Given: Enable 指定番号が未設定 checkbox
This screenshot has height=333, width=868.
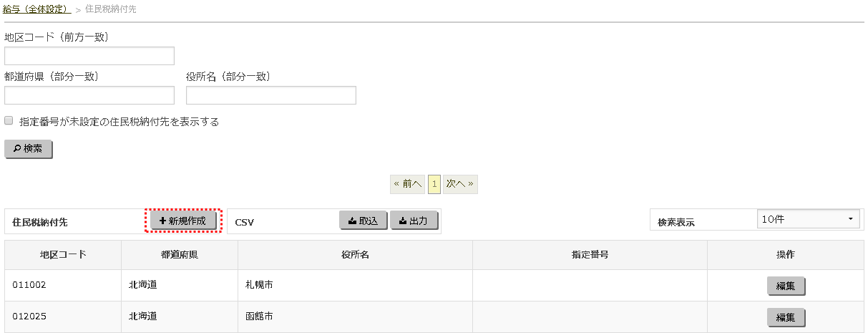Looking at the screenshot, I should (x=9, y=121).
